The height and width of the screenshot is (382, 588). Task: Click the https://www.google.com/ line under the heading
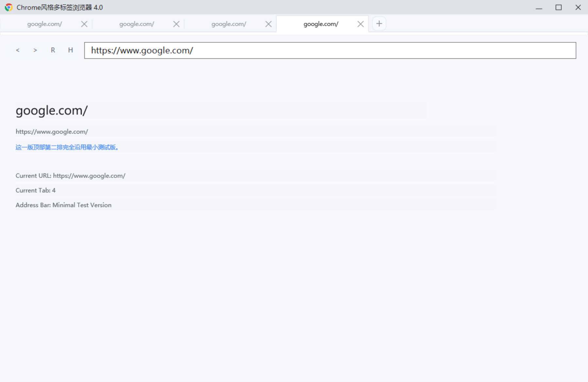pos(52,132)
